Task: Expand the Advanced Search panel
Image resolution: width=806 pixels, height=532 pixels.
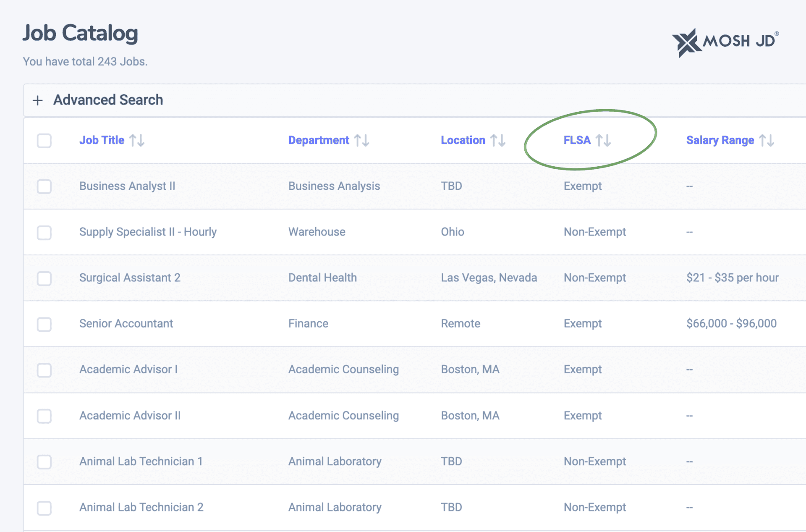Action: (x=108, y=100)
